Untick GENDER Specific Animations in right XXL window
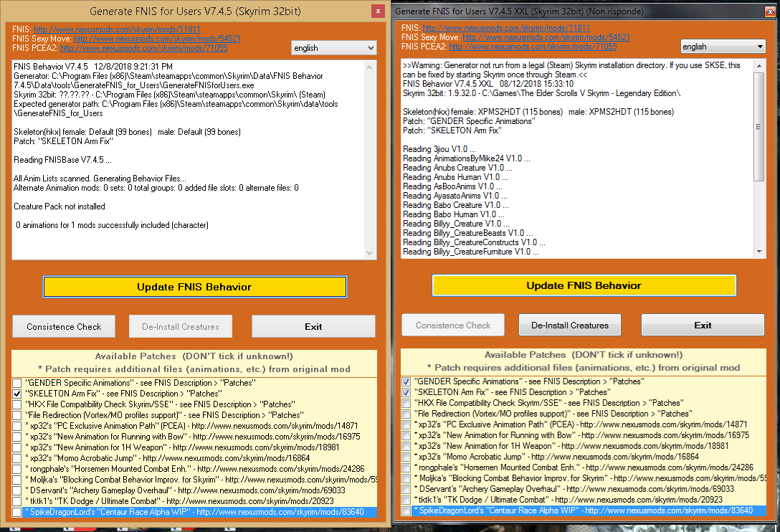 point(406,381)
